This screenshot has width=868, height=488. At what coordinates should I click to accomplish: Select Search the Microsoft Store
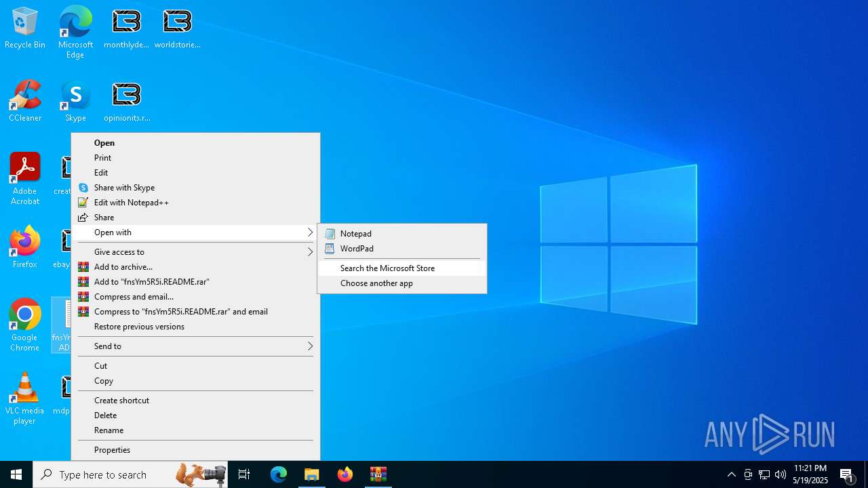(402, 268)
